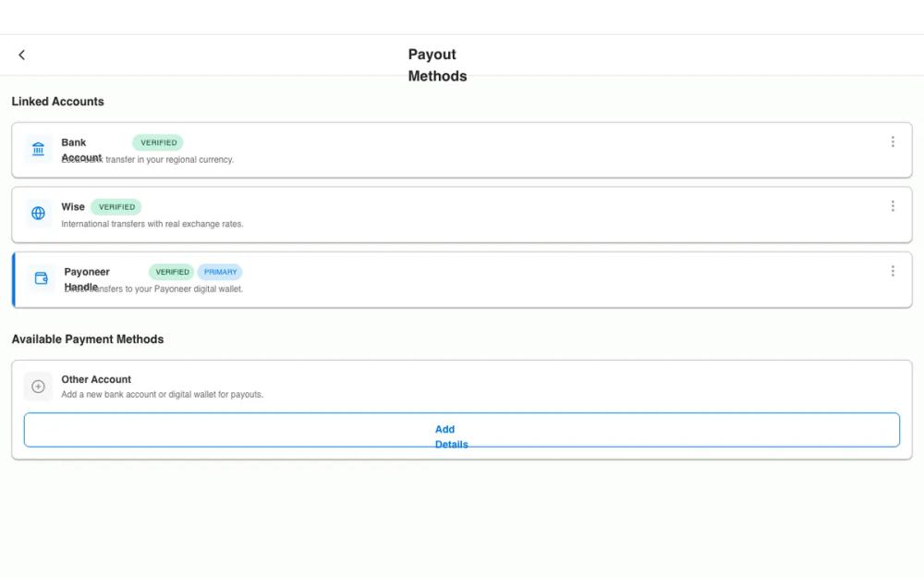The height and width of the screenshot is (578, 924).
Task: Select the Available Payment Methods header
Action: tap(88, 338)
